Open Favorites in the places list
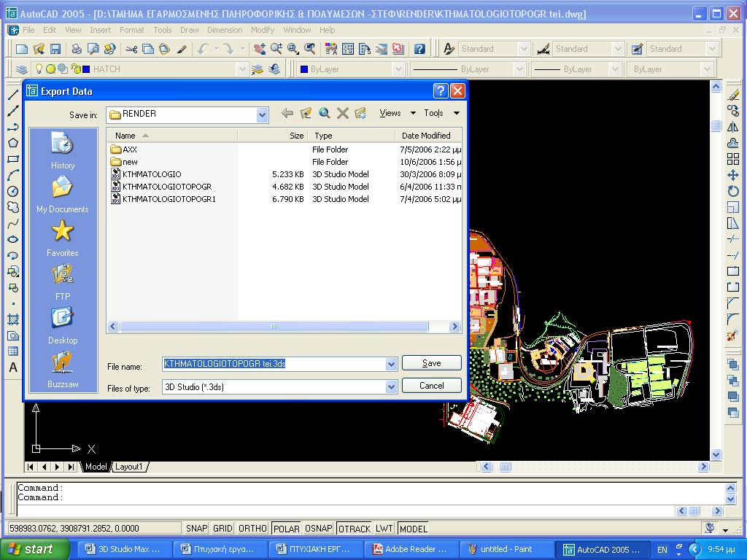 coord(63,238)
